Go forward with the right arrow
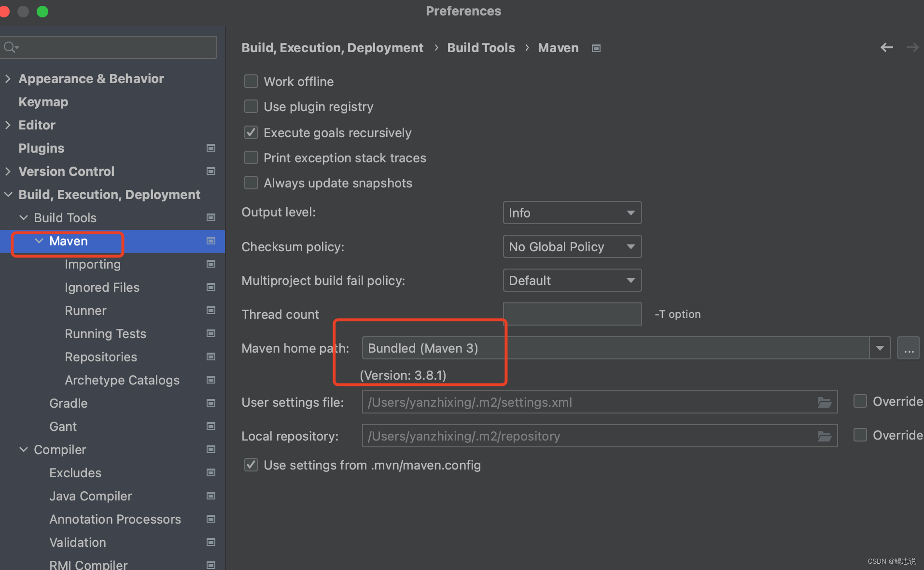 click(x=912, y=47)
